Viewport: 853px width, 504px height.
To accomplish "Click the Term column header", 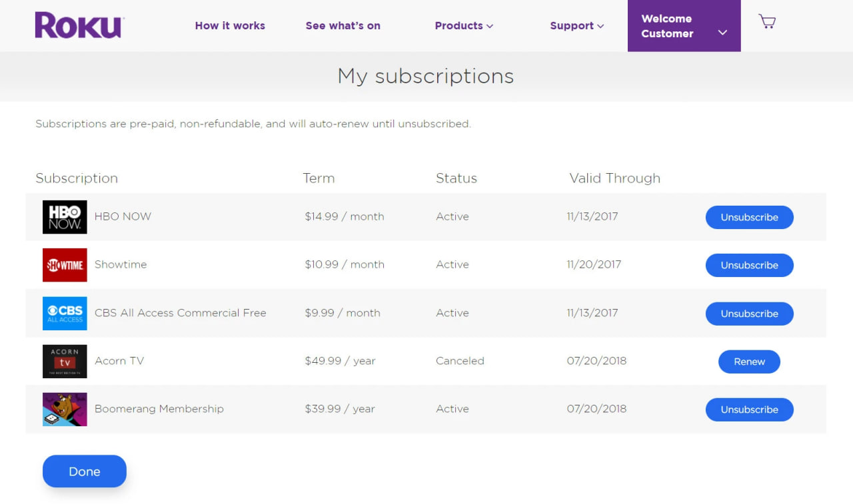I will tap(319, 178).
